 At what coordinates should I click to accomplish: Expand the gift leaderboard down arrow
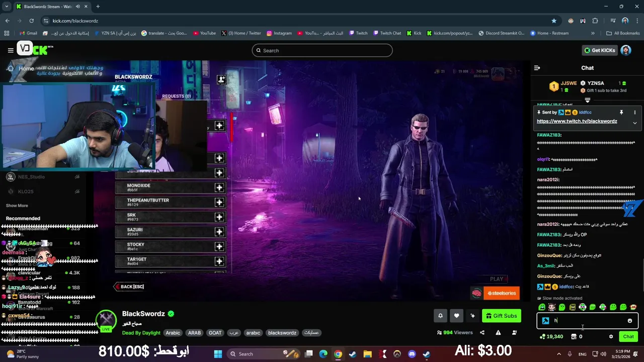pyautogui.click(x=587, y=100)
